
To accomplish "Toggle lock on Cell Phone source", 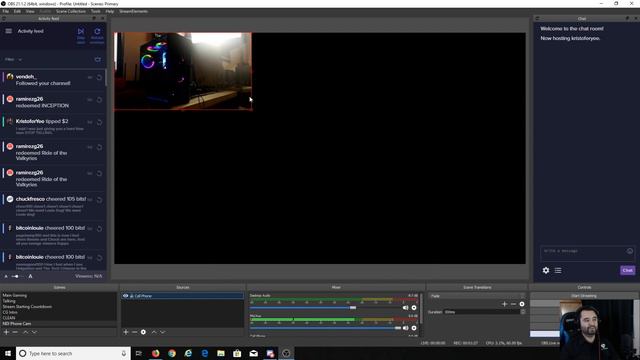I will tap(132, 296).
